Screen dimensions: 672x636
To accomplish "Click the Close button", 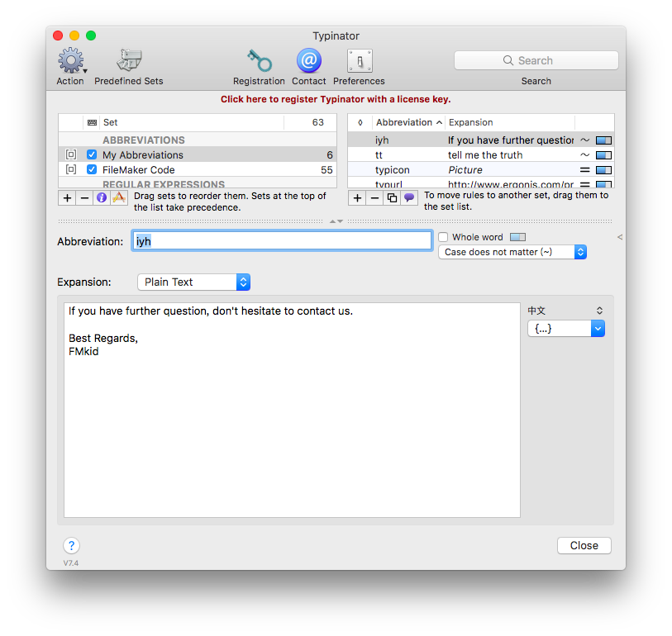I will [x=584, y=546].
